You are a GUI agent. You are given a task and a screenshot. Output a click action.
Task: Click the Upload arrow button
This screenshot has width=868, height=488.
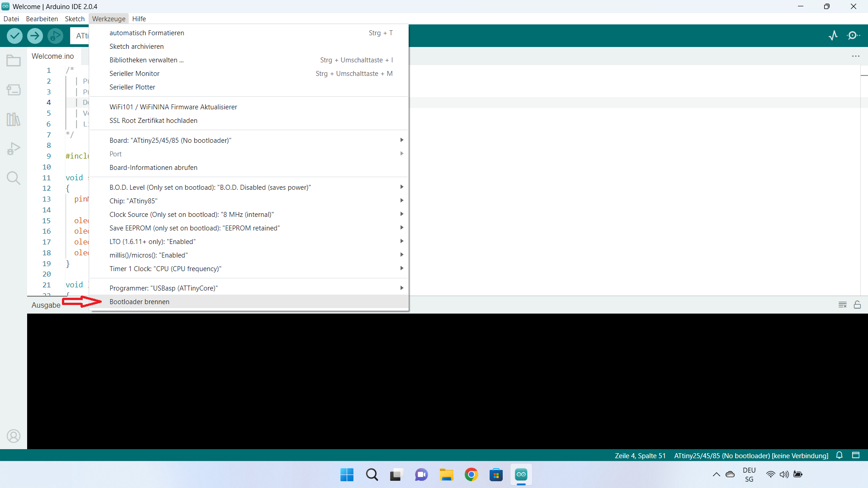click(x=35, y=36)
